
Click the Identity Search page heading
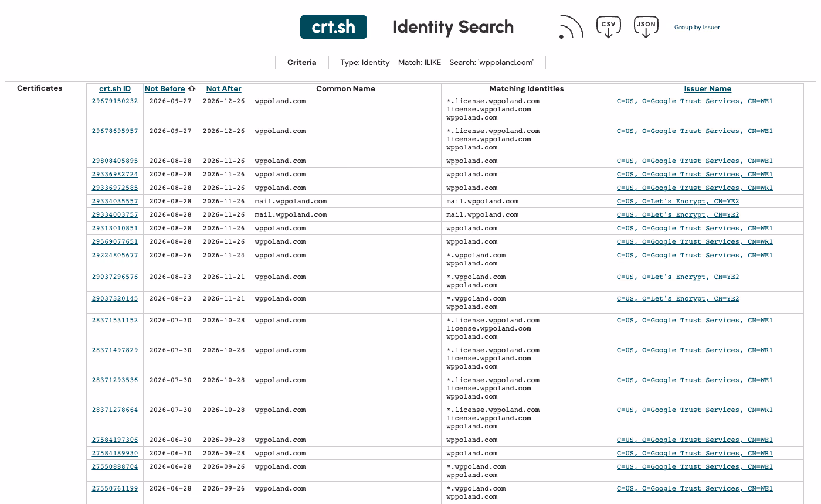coord(453,27)
